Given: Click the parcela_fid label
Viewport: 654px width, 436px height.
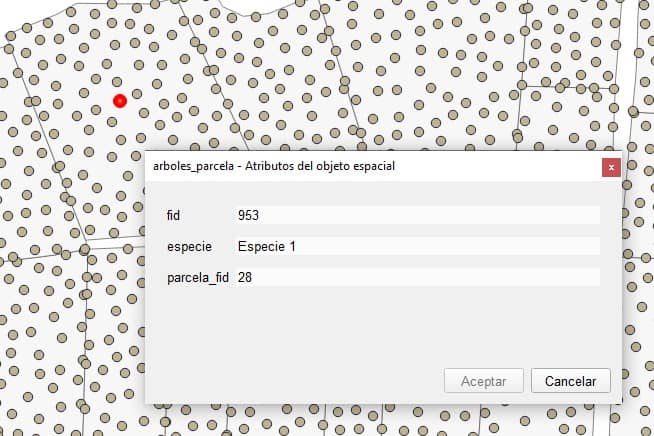Looking at the screenshot, I should [198, 277].
